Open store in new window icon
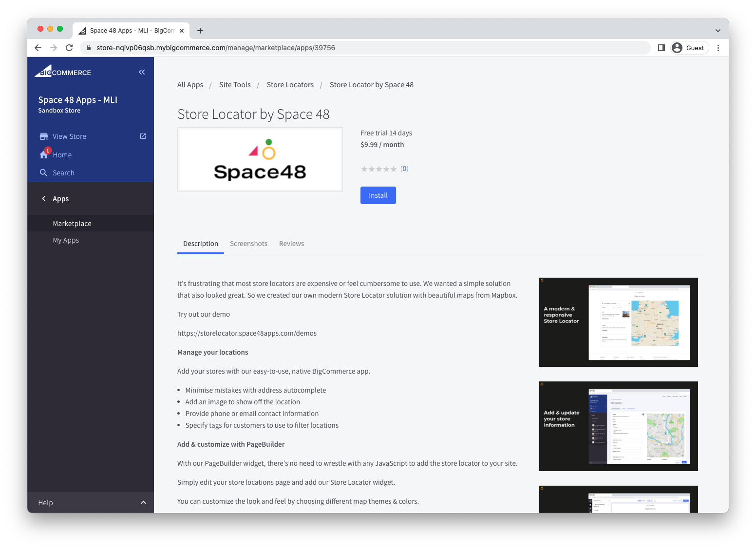 [143, 136]
